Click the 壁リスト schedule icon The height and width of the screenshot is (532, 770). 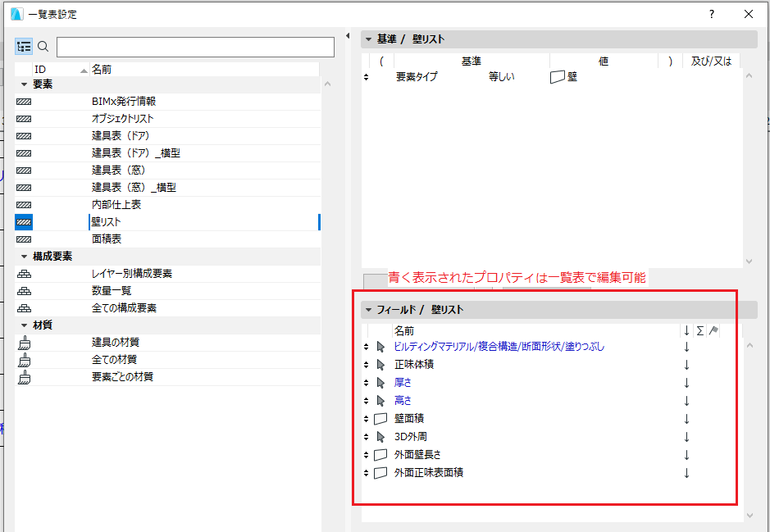[x=24, y=221]
